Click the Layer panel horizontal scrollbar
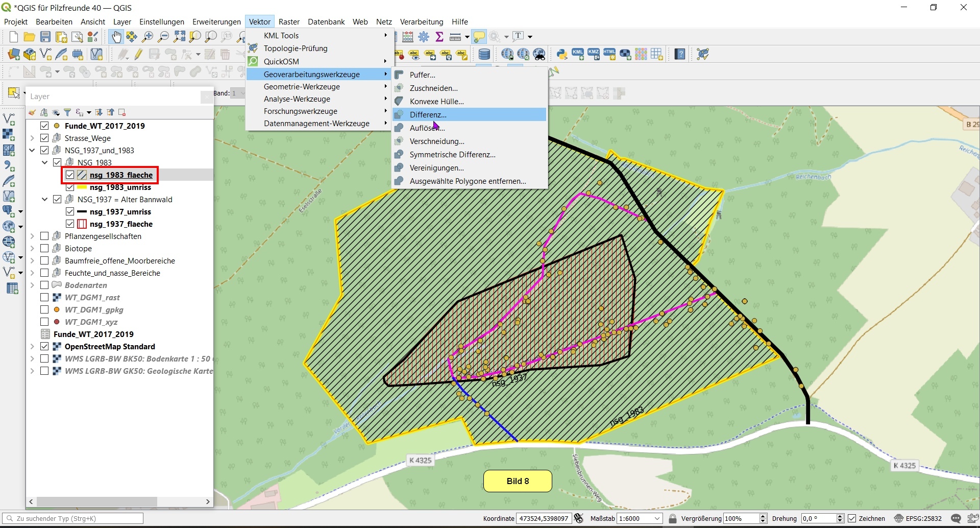980x528 pixels. [x=97, y=501]
